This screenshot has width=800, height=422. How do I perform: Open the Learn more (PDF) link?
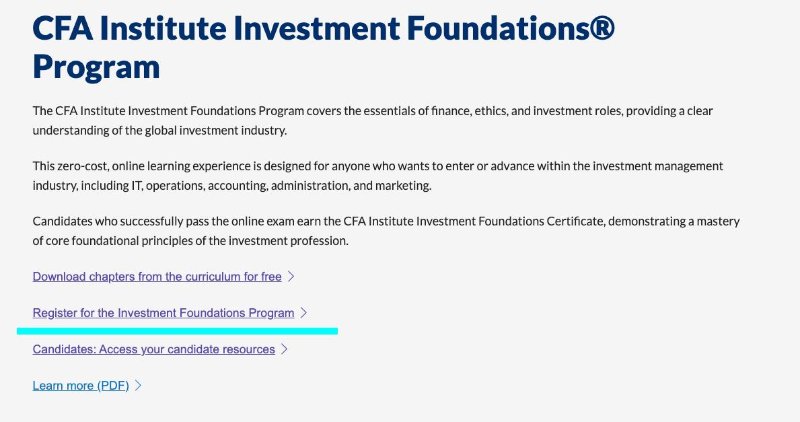(x=81, y=385)
